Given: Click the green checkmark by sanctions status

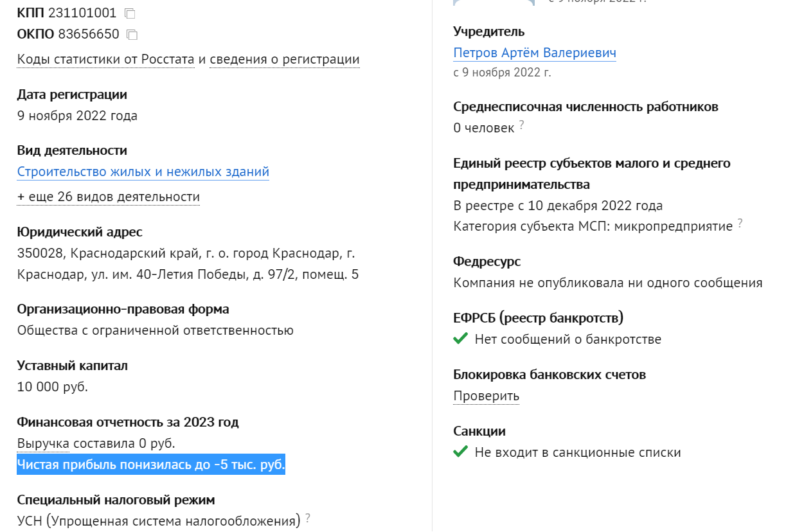Looking at the screenshot, I should pos(460,452).
